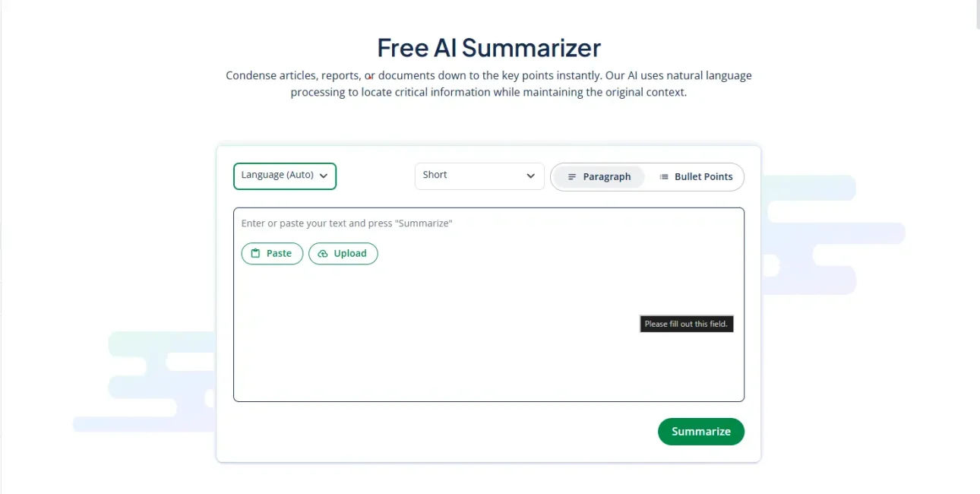Click the "Free AI Summarizer" heading
This screenshot has width=980, height=494.
tap(488, 48)
